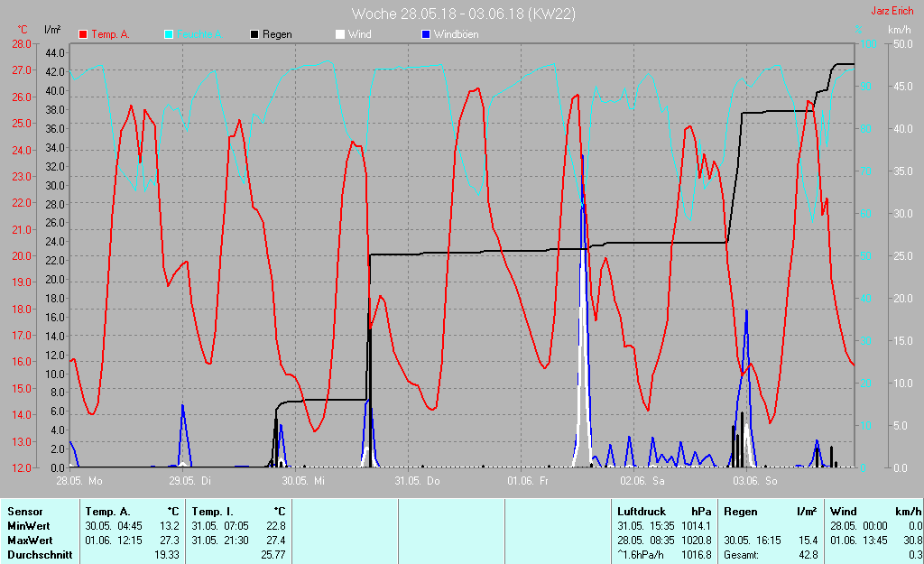
Task: Select the 30.05. Mi date marker
Action: (x=303, y=481)
